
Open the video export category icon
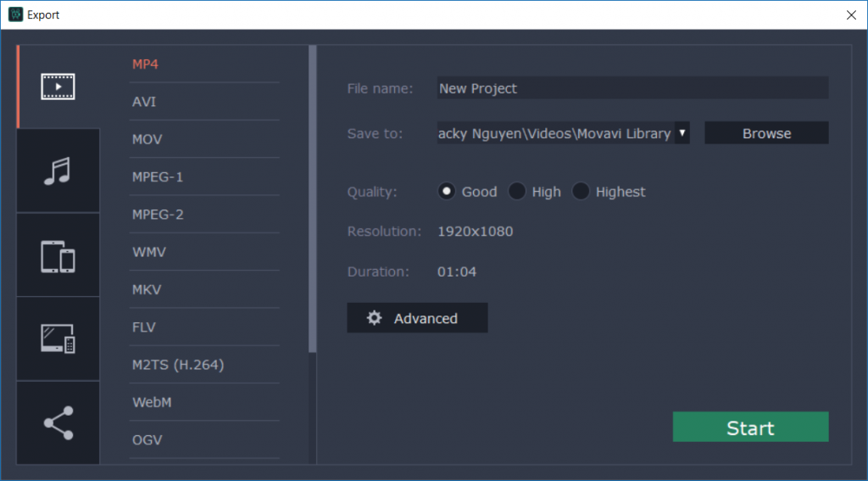[x=58, y=87]
